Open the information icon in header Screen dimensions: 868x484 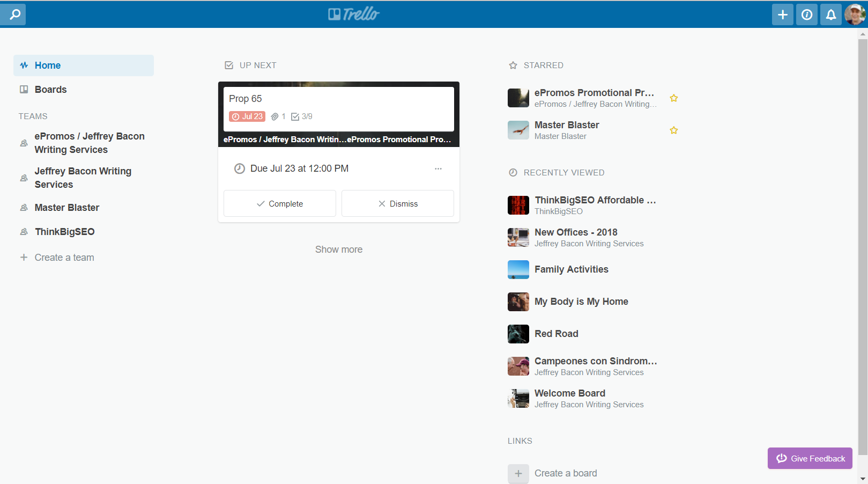pyautogui.click(x=807, y=14)
